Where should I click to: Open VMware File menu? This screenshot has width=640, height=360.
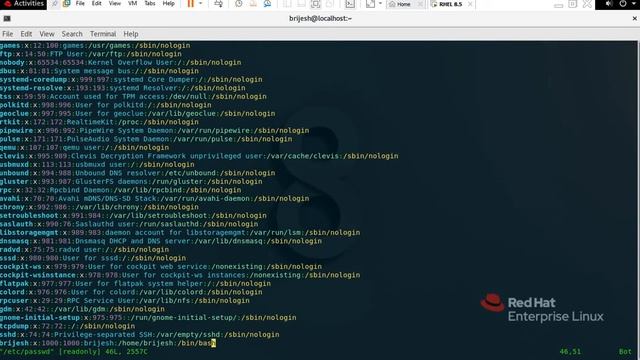[80, 3]
